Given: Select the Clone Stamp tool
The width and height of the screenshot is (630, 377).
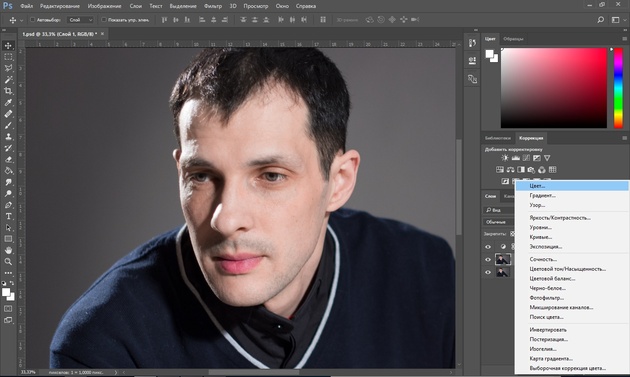Looking at the screenshot, I should point(8,136).
